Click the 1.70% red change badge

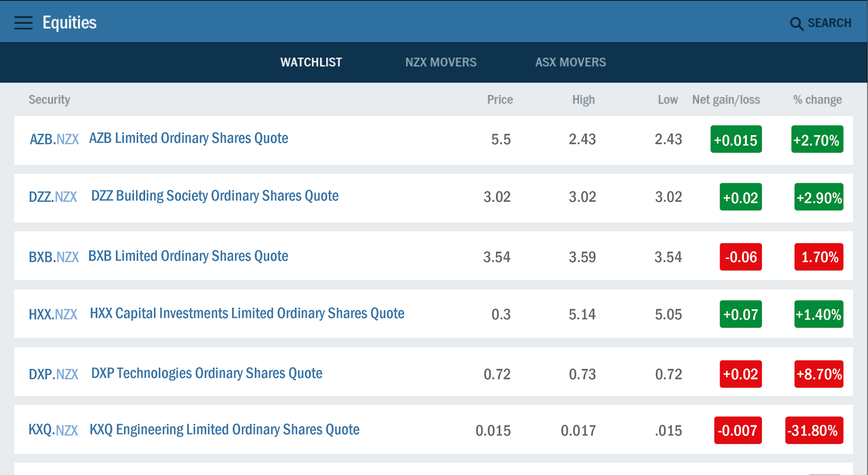818,257
